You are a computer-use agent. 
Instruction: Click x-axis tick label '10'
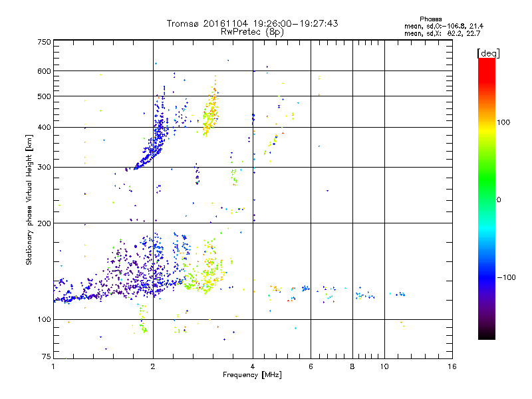[384, 366]
